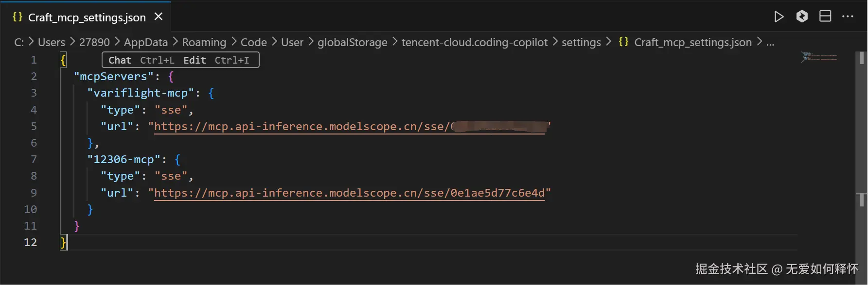Click the JSON braces icon in the tab
Screen dimensions: 868x285
(18, 17)
